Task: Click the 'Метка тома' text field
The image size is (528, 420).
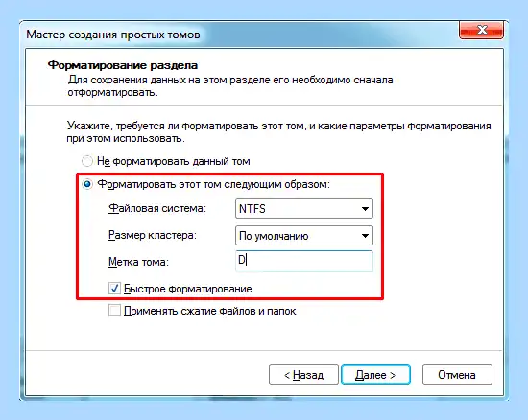Action: (x=304, y=261)
